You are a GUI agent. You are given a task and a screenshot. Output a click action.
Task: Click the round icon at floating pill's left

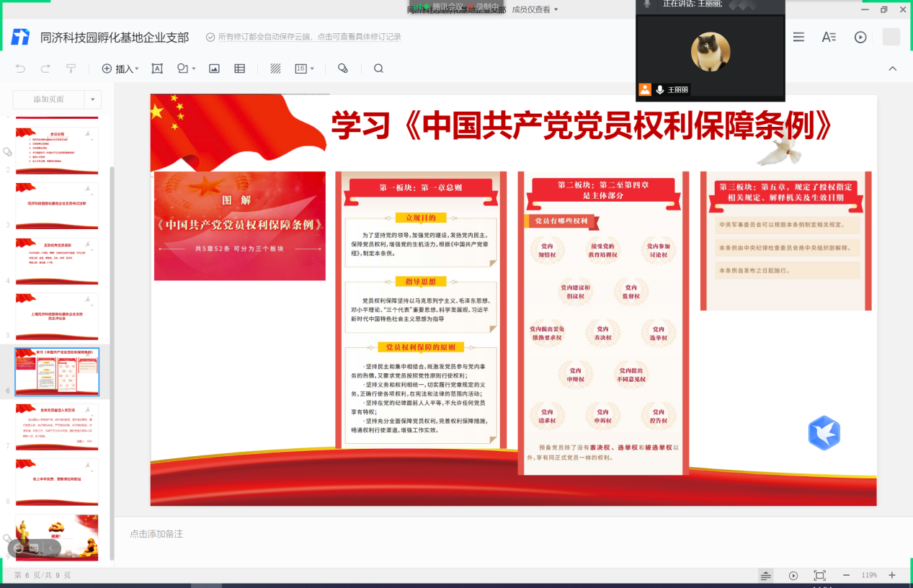[19, 548]
